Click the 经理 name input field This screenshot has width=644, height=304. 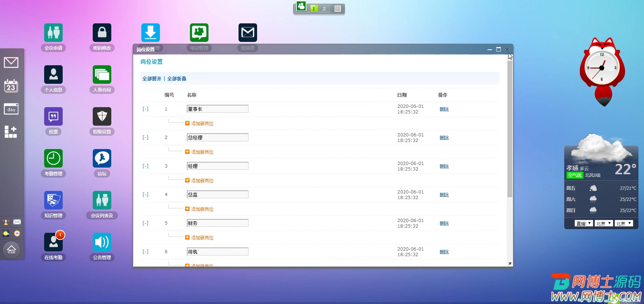click(218, 166)
